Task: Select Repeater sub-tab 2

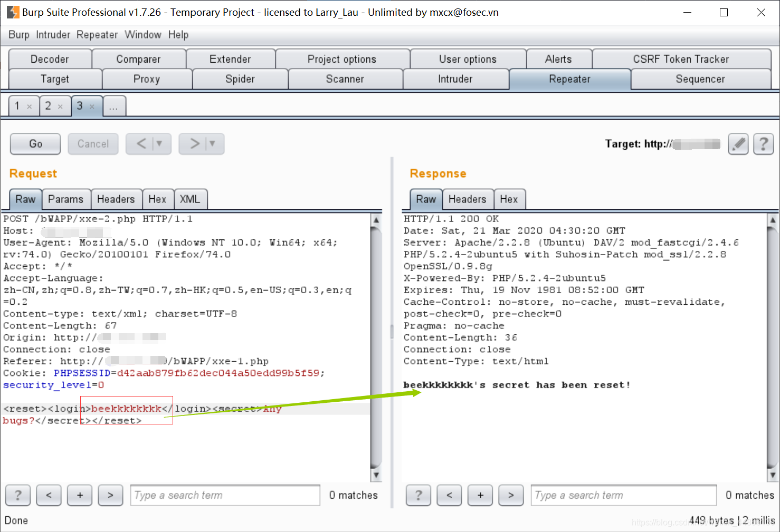Action: click(x=49, y=106)
